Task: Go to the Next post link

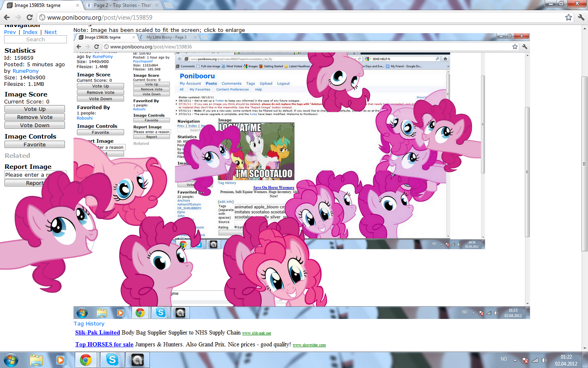Action: point(51,32)
